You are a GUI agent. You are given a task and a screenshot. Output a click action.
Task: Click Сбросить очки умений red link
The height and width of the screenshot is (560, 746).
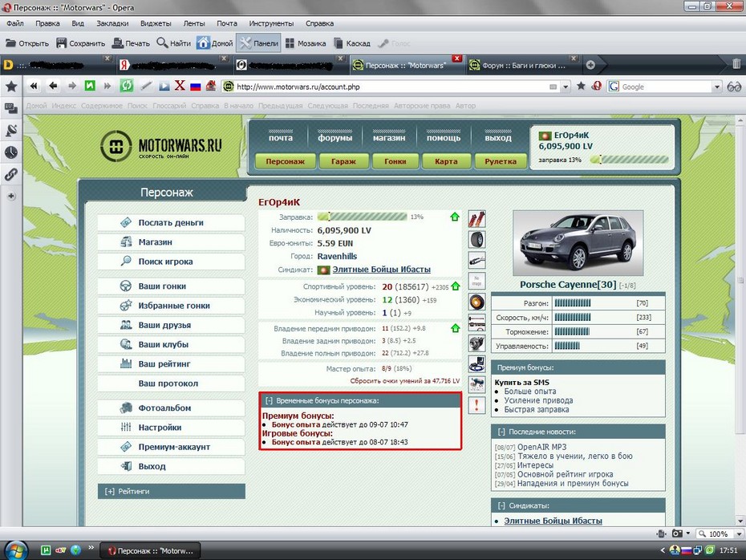[x=405, y=380]
